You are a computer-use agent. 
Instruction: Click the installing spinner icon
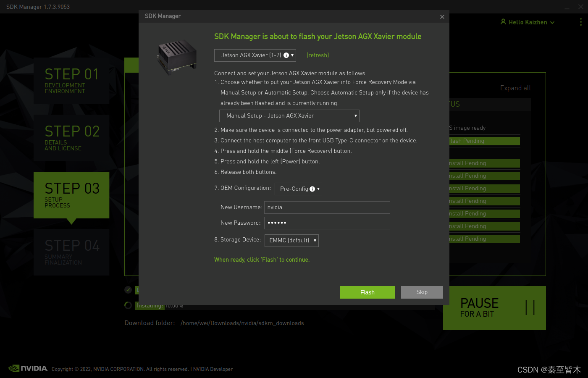(x=128, y=305)
